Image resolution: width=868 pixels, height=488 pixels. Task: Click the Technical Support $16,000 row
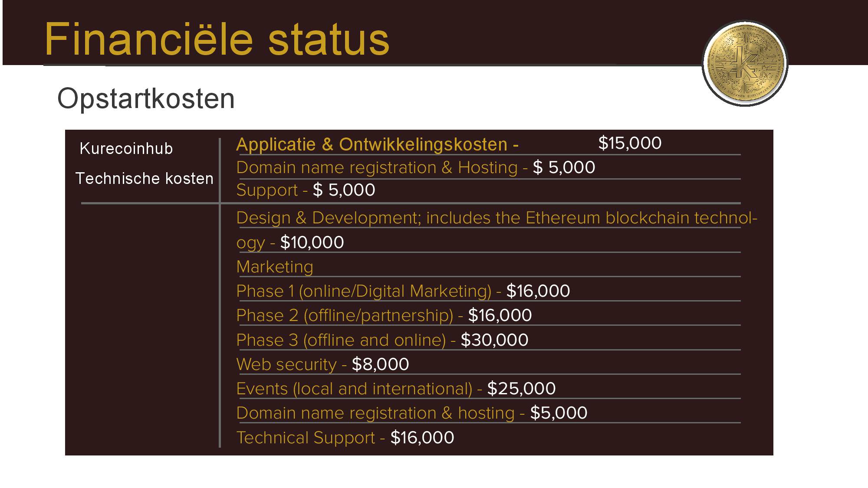point(345,437)
